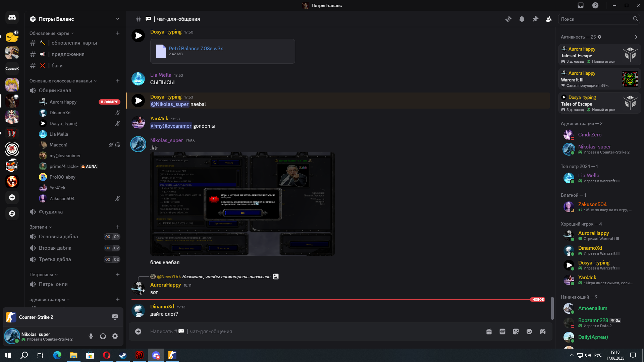Image resolution: width=644 pixels, height=362 pixels.
Task: Click the Add a Server plus icon
Action: click(12, 197)
